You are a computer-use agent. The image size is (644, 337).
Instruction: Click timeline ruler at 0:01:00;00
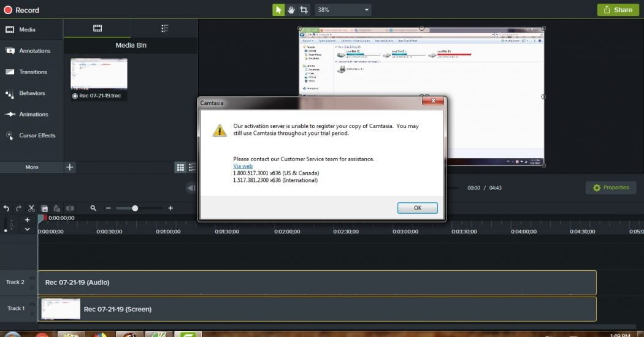pos(168,232)
